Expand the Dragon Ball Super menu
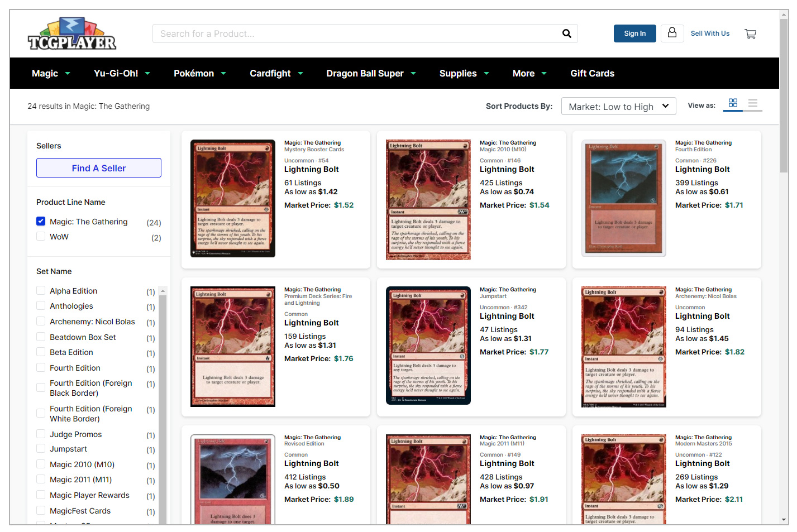The width and height of the screenshot is (797, 532). (371, 73)
